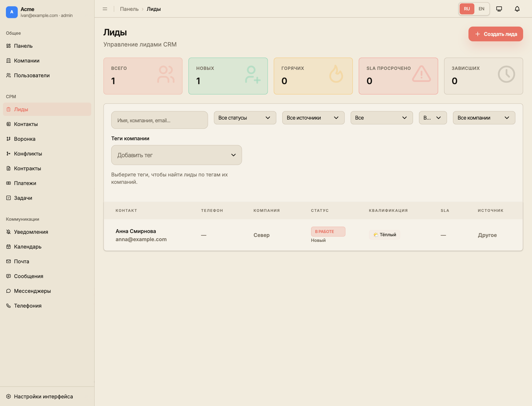The height and width of the screenshot is (406, 532).
Task: Click the Календарь icon
Action: coord(8,247)
